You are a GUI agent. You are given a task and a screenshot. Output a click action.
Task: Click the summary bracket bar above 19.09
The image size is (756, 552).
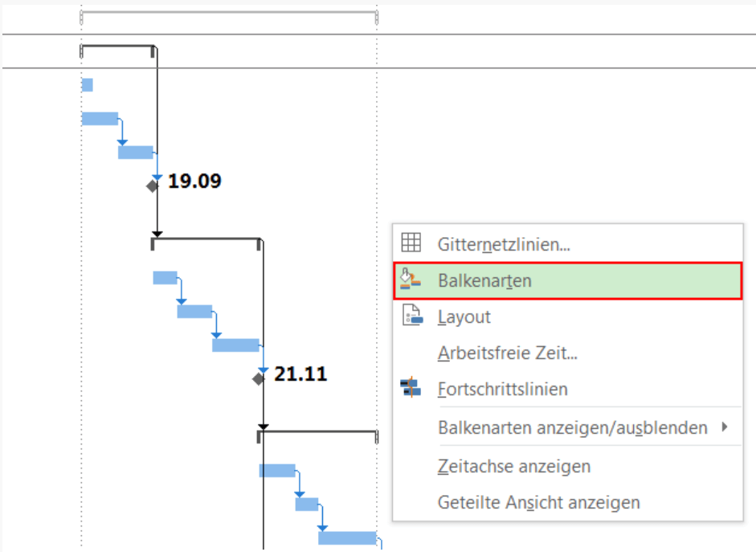coord(117,47)
